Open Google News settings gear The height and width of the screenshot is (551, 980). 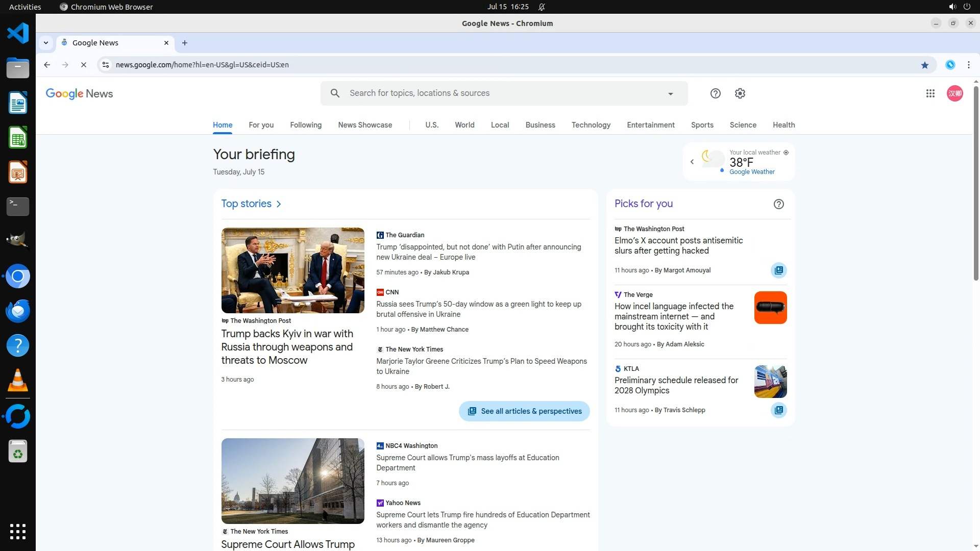click(x=740, y=93)
